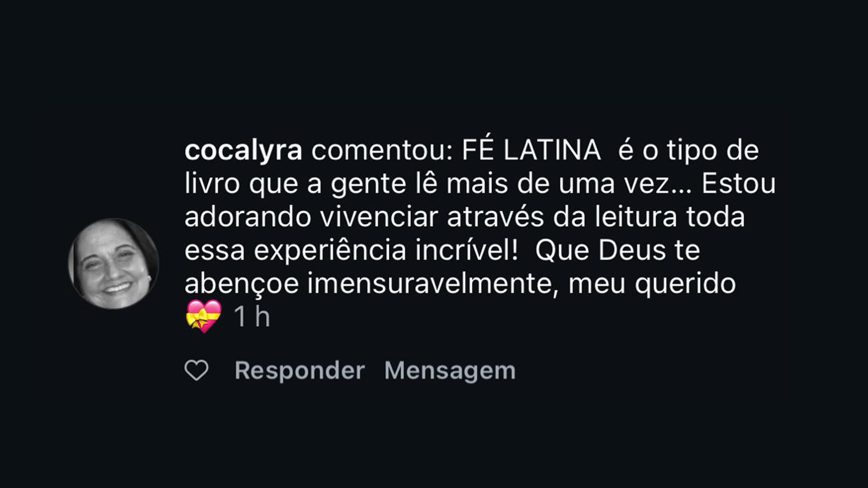Image resolution: width=868 pixels, height=488 pixels.
Task: Click the word "incrível!"
Action: [467, 251]
